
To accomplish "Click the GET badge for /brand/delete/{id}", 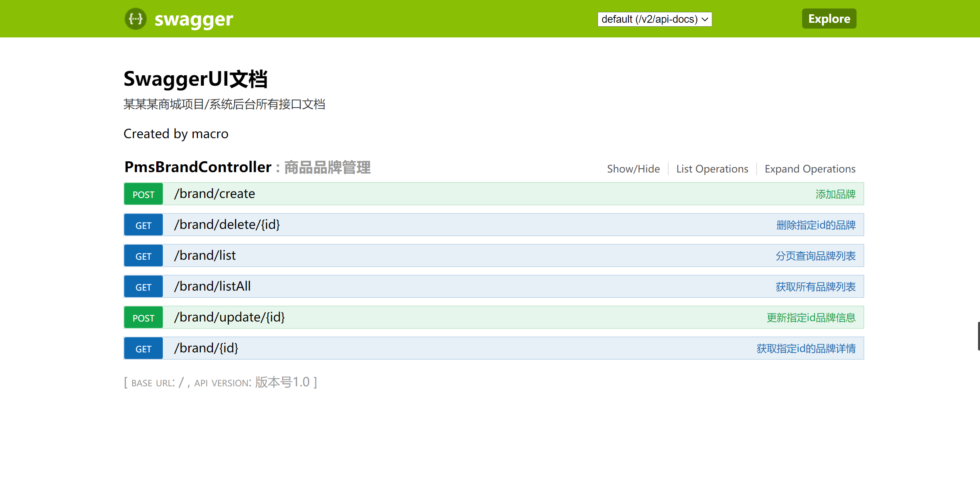I will tap(143, 225).
